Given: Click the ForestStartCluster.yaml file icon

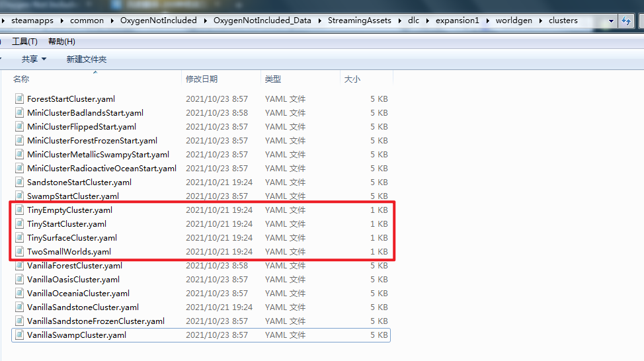Looking at the screenshot, I should [19, 99].
